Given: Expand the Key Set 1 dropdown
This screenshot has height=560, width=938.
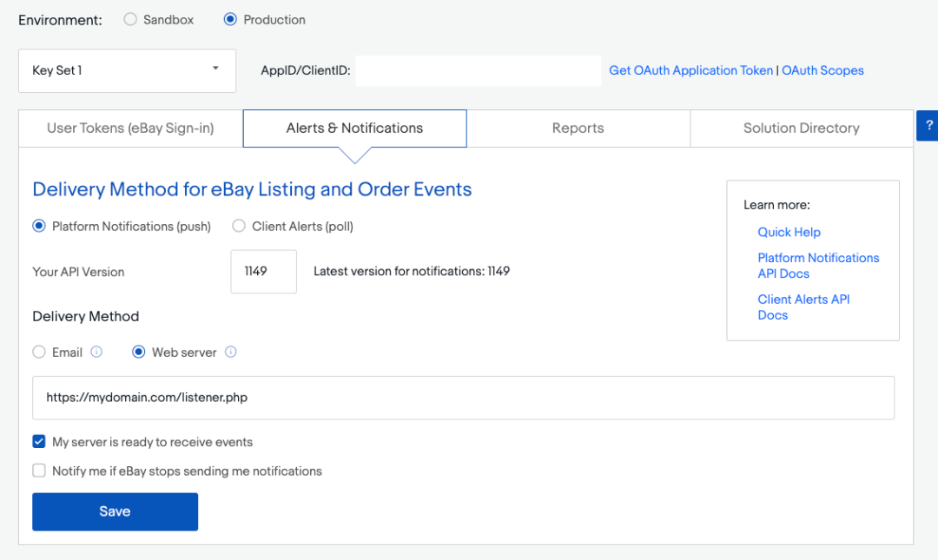Looking at the screenshot, I should (x=127, y=70).
